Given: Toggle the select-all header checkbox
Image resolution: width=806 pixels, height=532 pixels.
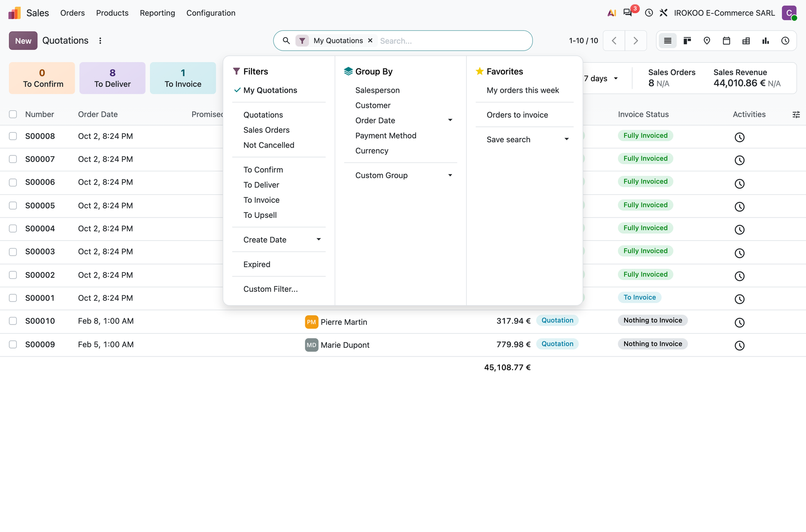Looking at the screenshot, I should pos(13,114).
